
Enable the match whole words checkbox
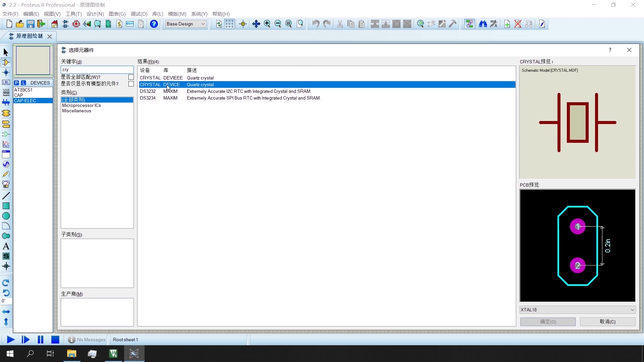coord(131,77)
